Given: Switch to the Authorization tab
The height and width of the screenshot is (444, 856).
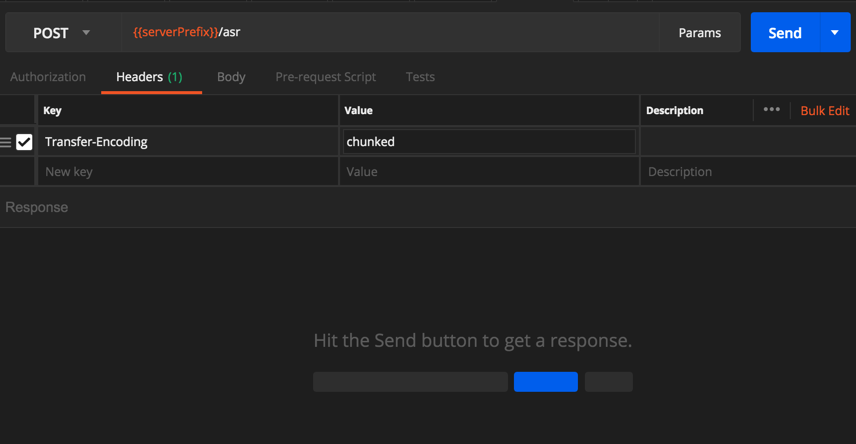Looking at the screenshot, I should pyautogui.click(x=48, y=77).
